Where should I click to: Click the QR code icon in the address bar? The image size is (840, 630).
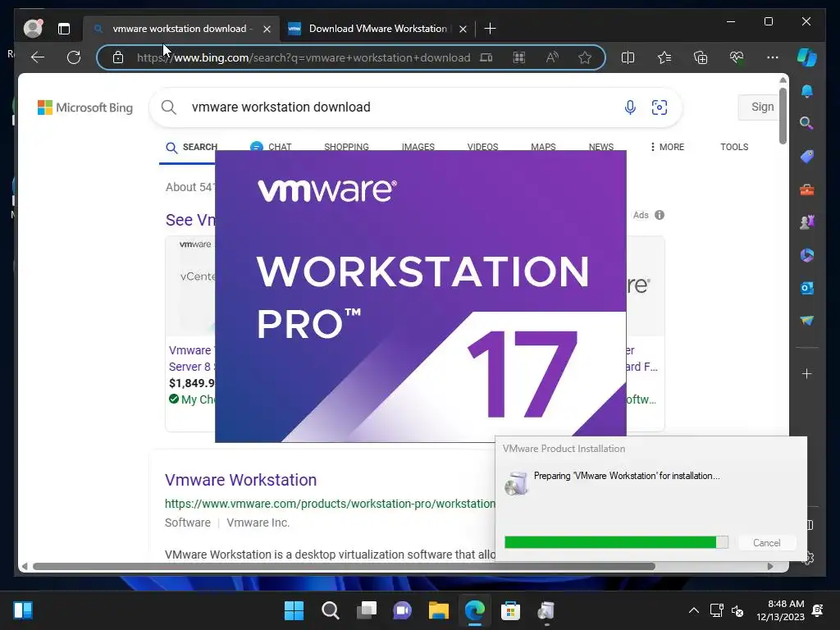[x=519, y=57]
